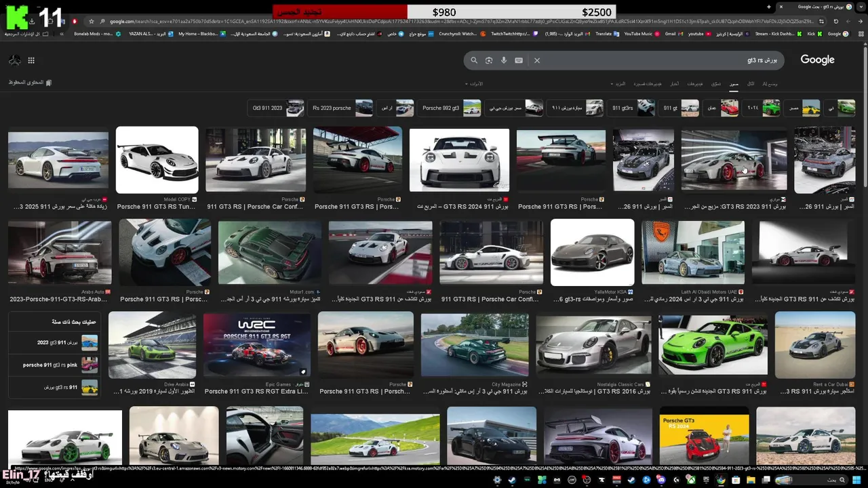Select the '911 gt' filter chip
868x488 pixels.
click(679, 108)
